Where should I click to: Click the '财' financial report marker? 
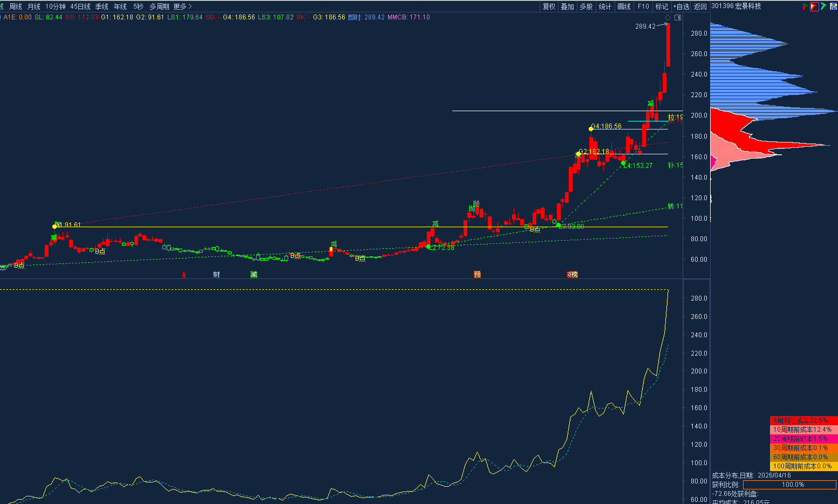click(216, 275)
